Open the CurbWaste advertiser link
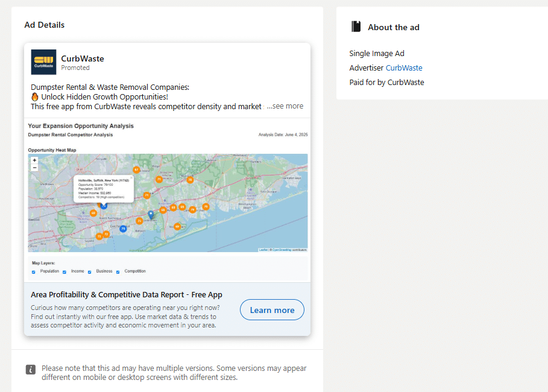This screenshot has width=548, height=392. [x=404, y=68]
